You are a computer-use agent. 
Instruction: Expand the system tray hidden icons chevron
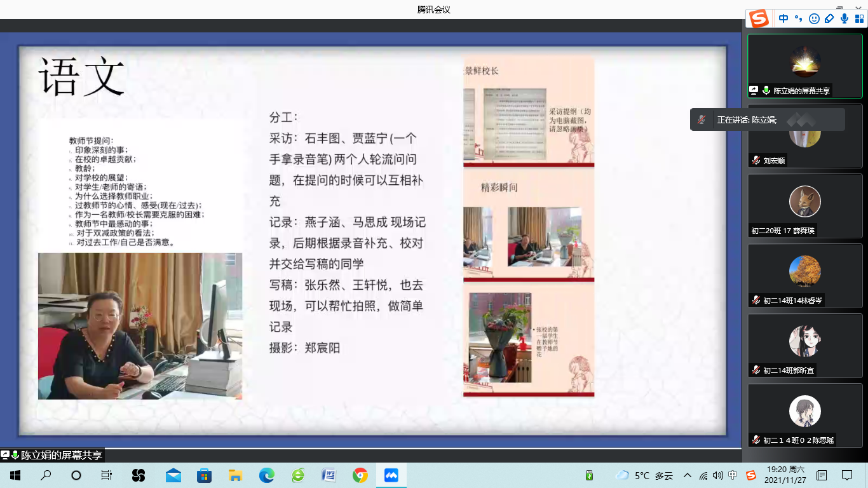click(687, 475)
